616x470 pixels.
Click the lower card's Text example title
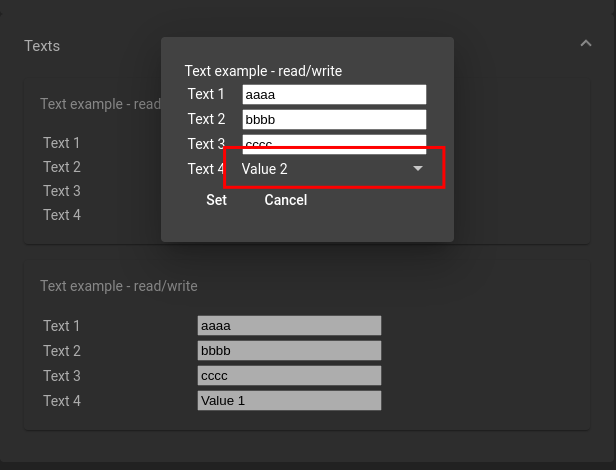tap(119, 286)
